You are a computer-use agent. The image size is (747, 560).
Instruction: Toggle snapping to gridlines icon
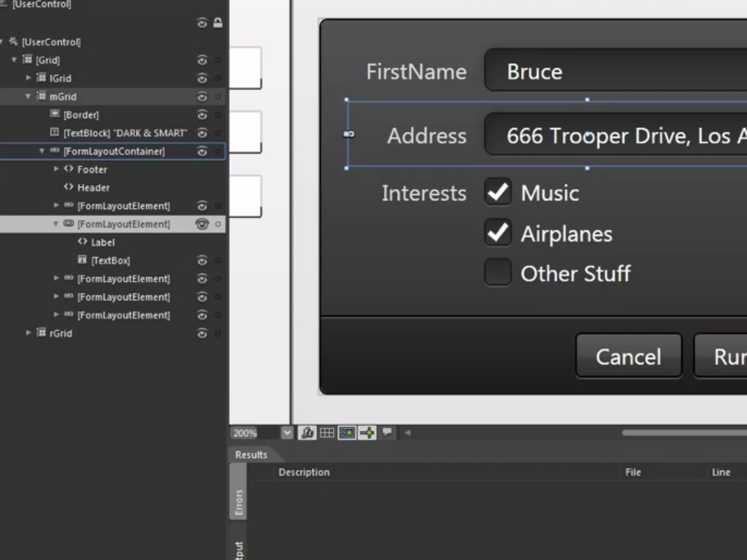click(347, 433)
